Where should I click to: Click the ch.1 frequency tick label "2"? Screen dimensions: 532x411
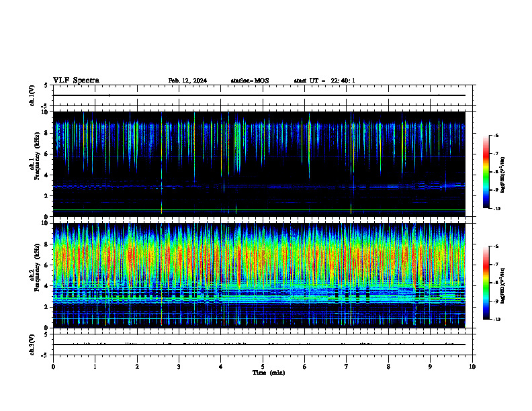(46, 195)
